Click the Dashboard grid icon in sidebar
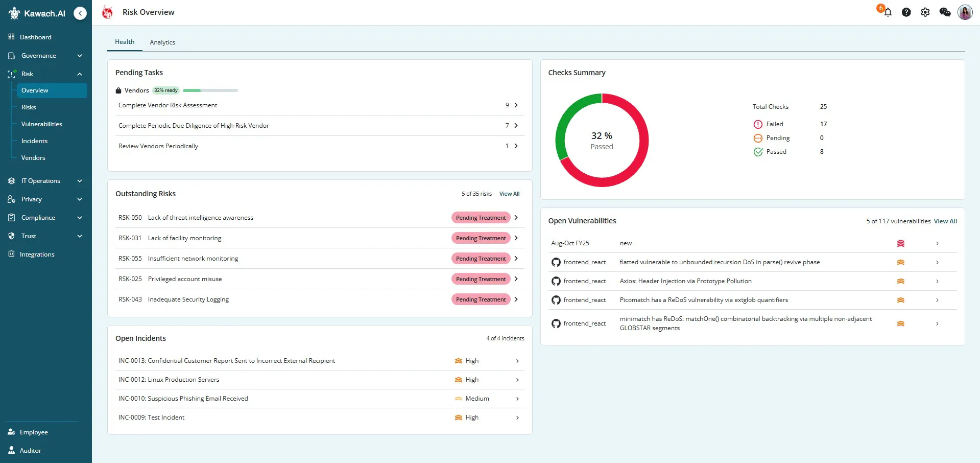 click(11, 37)
